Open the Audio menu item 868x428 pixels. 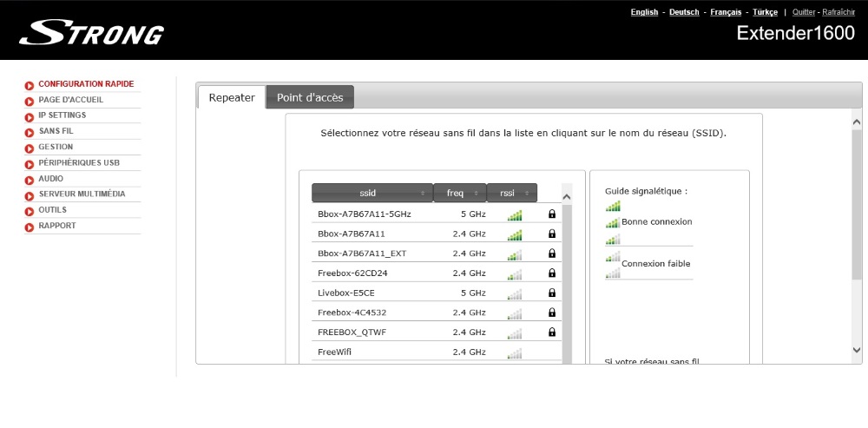[51, 178]
